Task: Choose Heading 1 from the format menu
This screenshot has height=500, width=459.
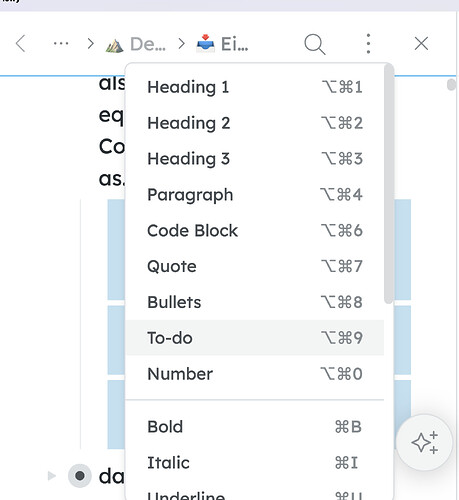Action: click(255, 87)
